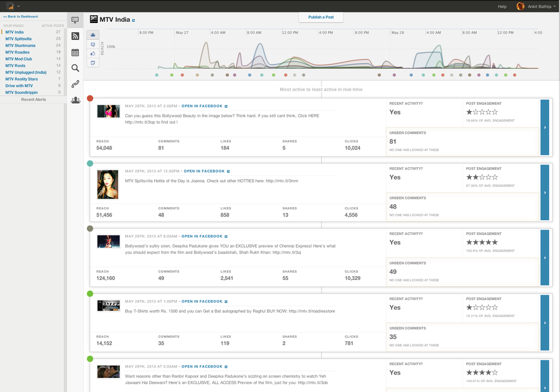Open the 2:00PM Bollywood Beauty post in Facebook
Viewport: 560px width, 392px height.
(202, 106)
